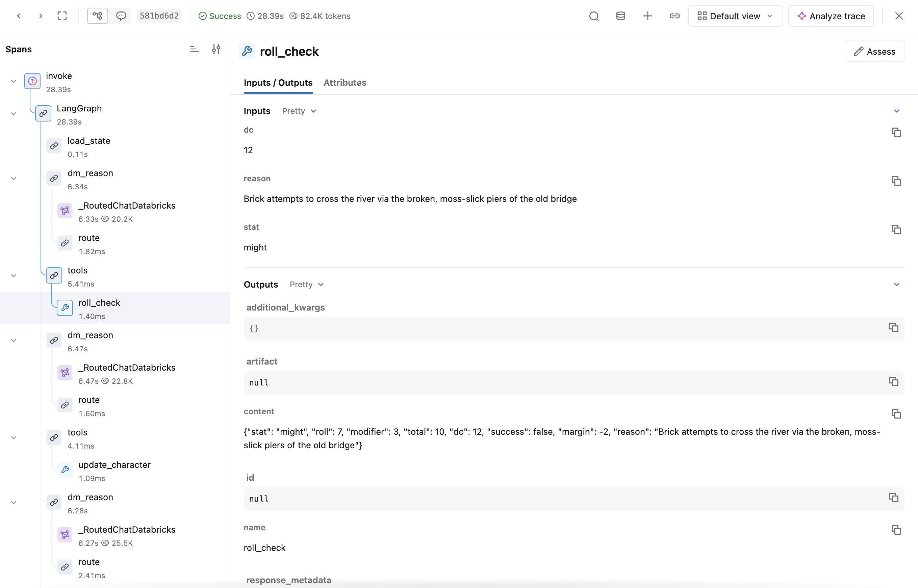
Task: Copy the additional_kwargs output
Action: pyautogui.click(x=893, y=328)
